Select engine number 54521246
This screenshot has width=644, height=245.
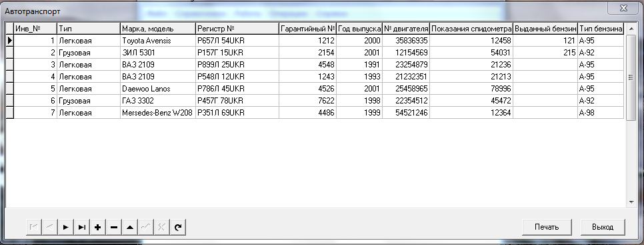point(406,113)
